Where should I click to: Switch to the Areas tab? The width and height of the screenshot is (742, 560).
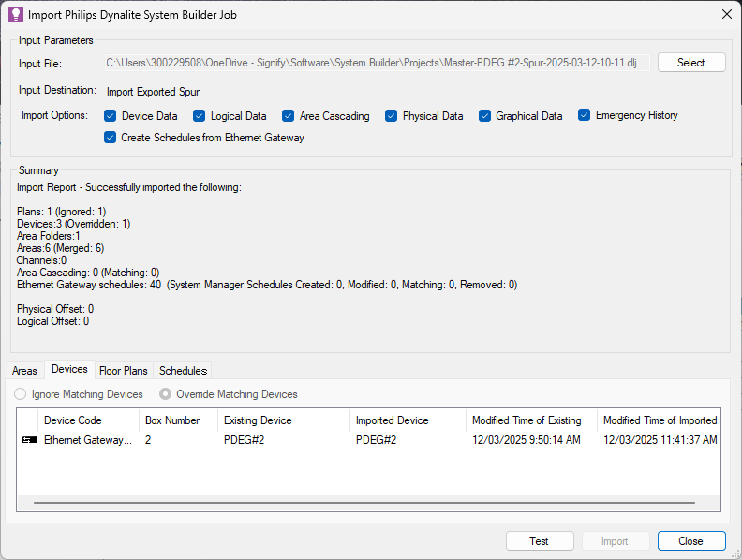point(25,371)
